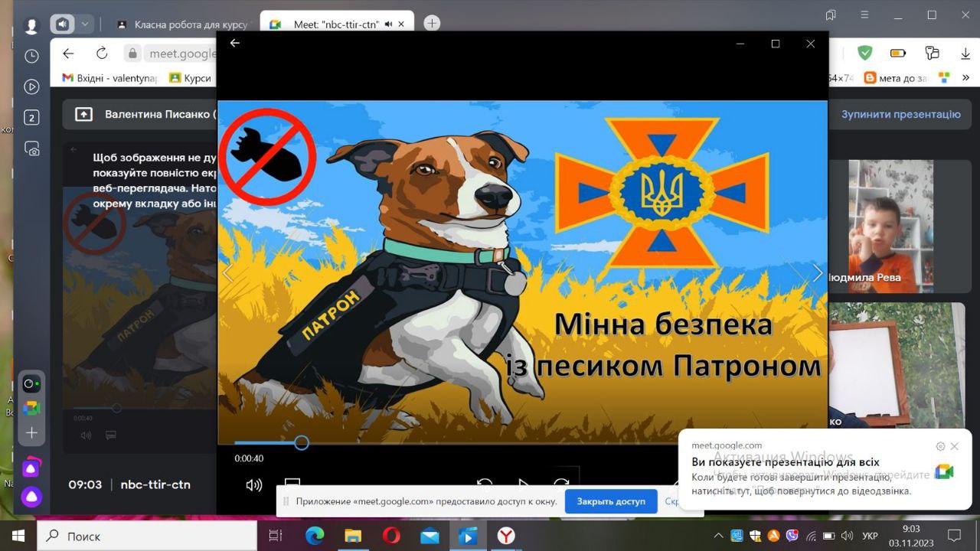The image size is (980, 551).
Task: Click the tab sound indicator button
Action: coord(62,24)
